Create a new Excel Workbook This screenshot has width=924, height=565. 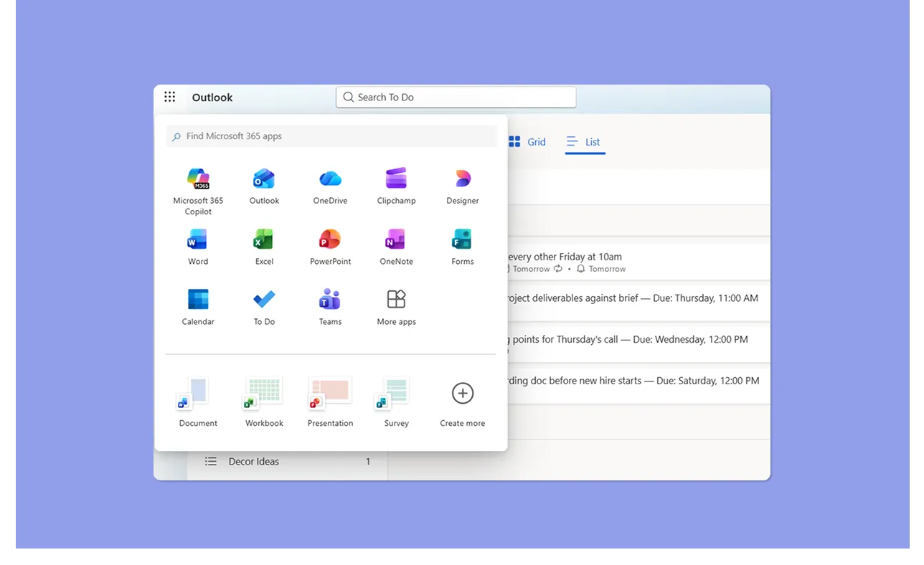(264, 402)
